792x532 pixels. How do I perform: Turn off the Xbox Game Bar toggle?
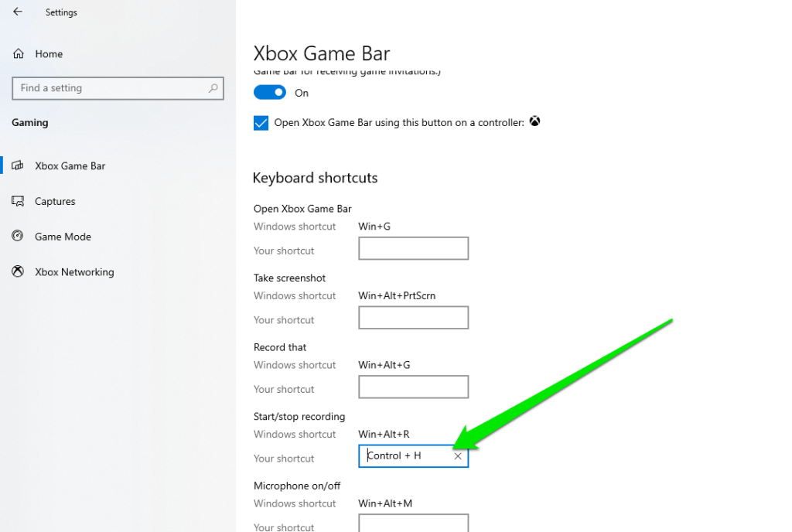269,92
